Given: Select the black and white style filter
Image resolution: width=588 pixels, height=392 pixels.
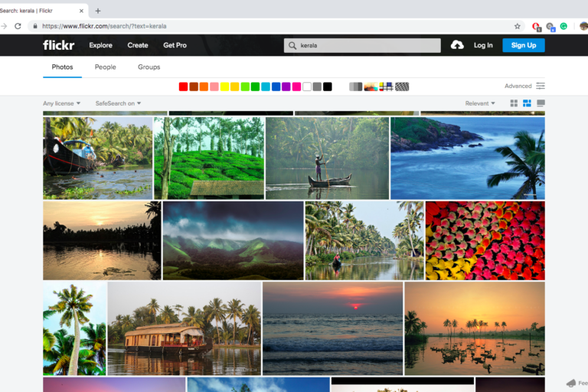Looking at the screenshot, I should (x=355, y=87).
